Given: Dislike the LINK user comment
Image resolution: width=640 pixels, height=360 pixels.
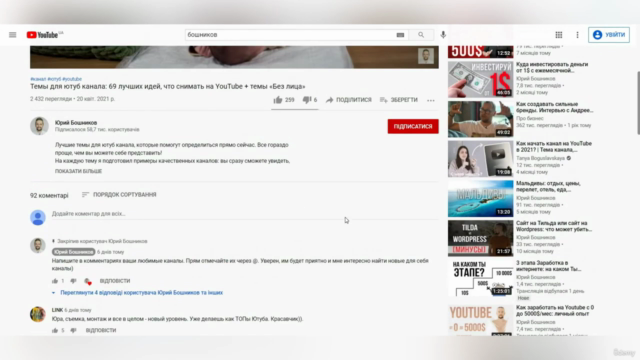Looking at the screenshot, I should click(x=73, y=330).
